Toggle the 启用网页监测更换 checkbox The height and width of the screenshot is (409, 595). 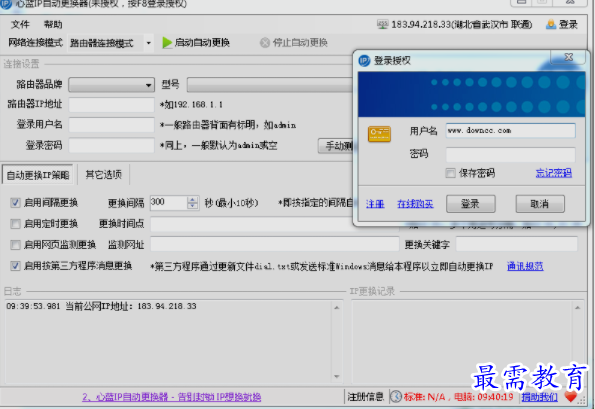click(x=15, y=245)
